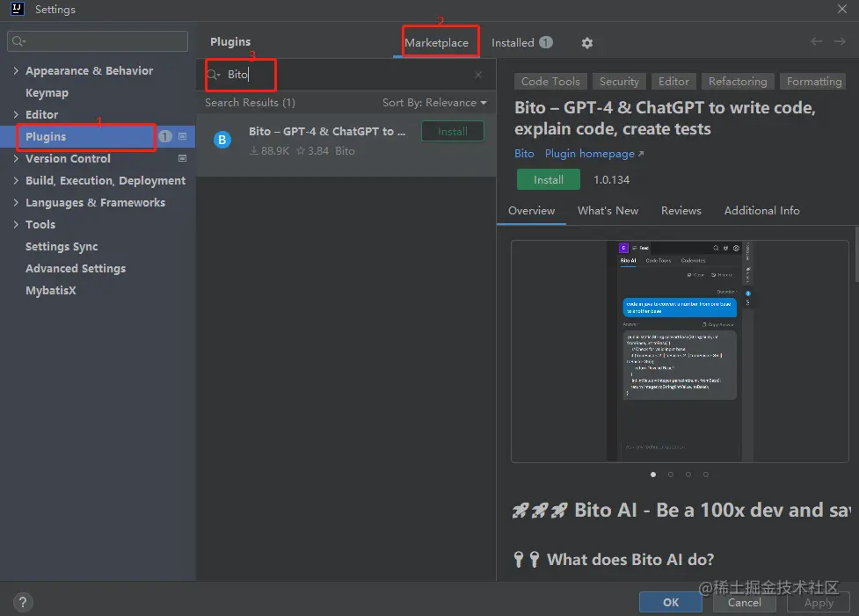Switch to the Marketplace tab
Screen dimensions: 859x616
(x=437, y=43)
